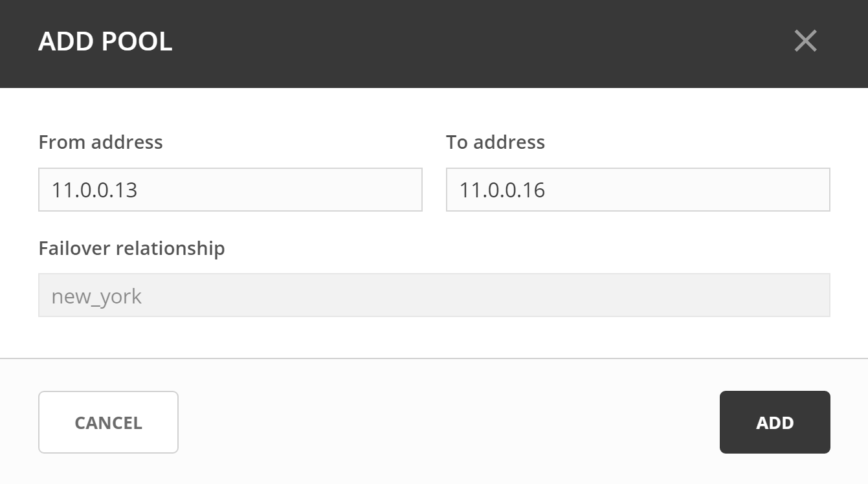Click the "To address" label
This screenshot has height=484, width=868.
click(495, 142)
